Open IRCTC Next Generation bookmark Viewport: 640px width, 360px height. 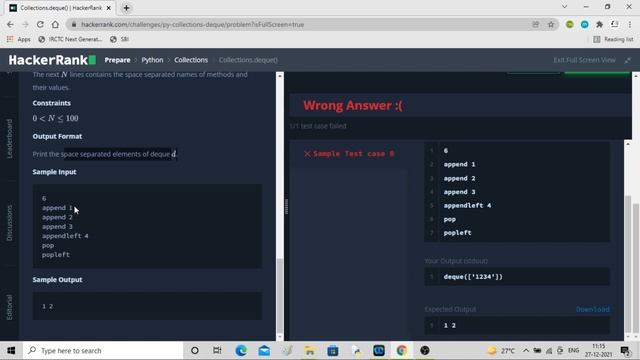(70, 39)
